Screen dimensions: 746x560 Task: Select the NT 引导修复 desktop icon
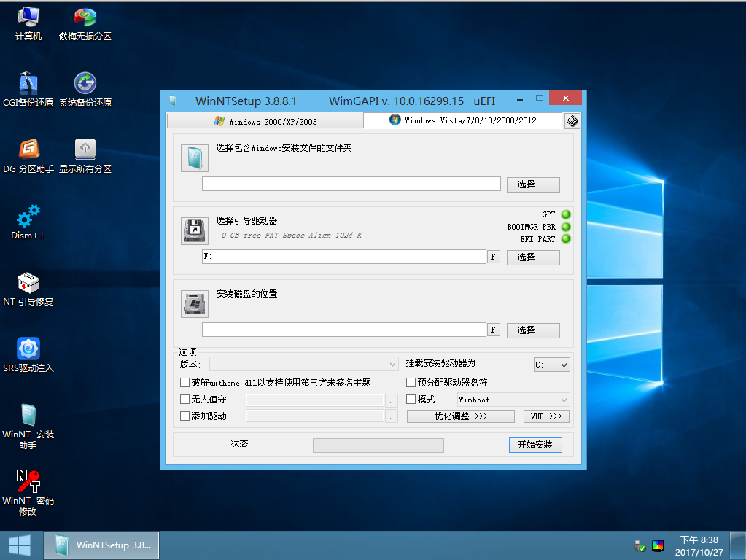[x=28, y=288]
